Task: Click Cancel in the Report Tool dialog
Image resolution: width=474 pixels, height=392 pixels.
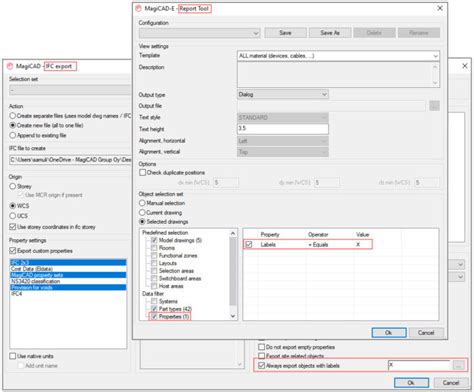Action: coord(426,332)
